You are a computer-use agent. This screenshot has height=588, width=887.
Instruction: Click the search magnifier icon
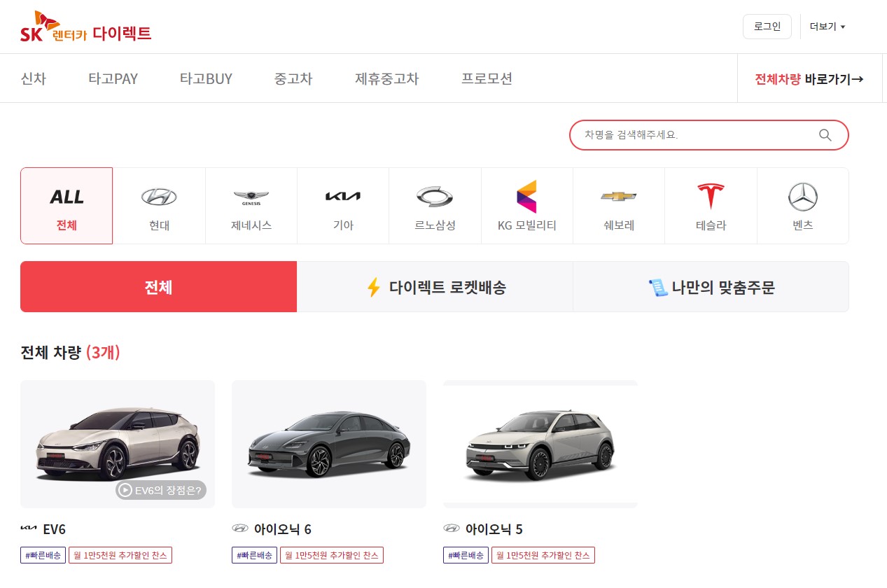pos(825,135)
